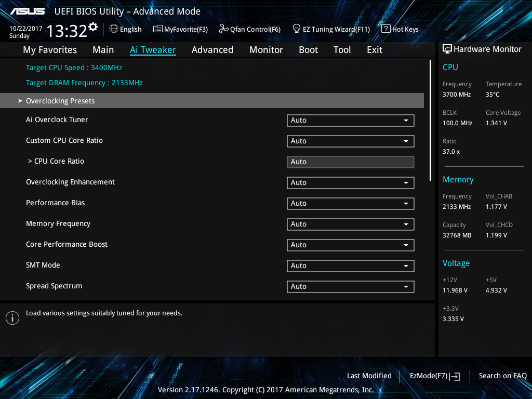Open Search on FAQ

click(x=502, y=376)
